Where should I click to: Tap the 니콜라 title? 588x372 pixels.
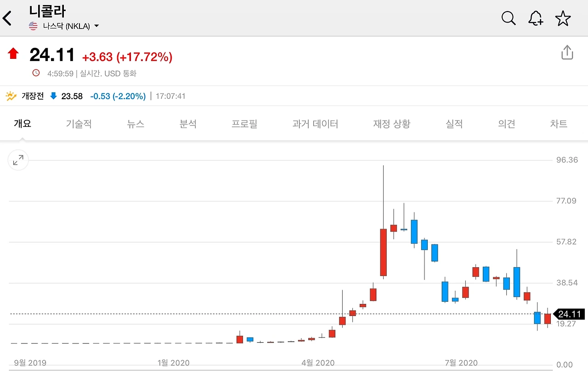coord(47,11)
